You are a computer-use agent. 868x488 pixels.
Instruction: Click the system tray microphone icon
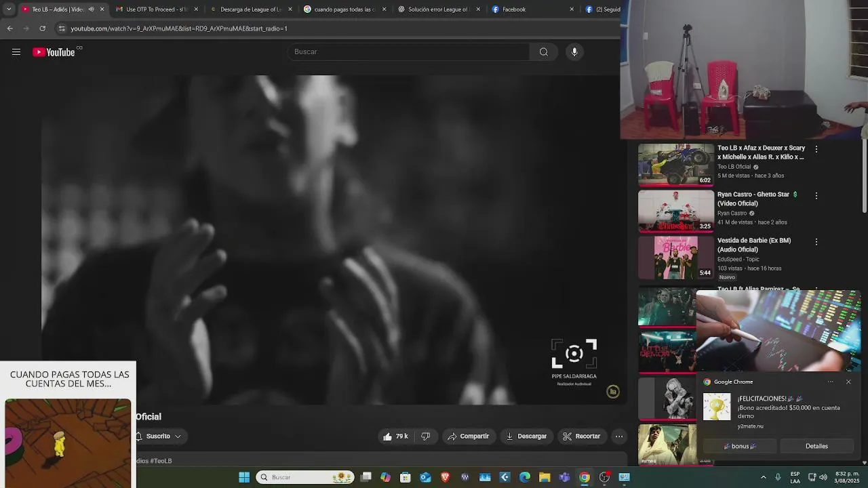tap(778, 477)
